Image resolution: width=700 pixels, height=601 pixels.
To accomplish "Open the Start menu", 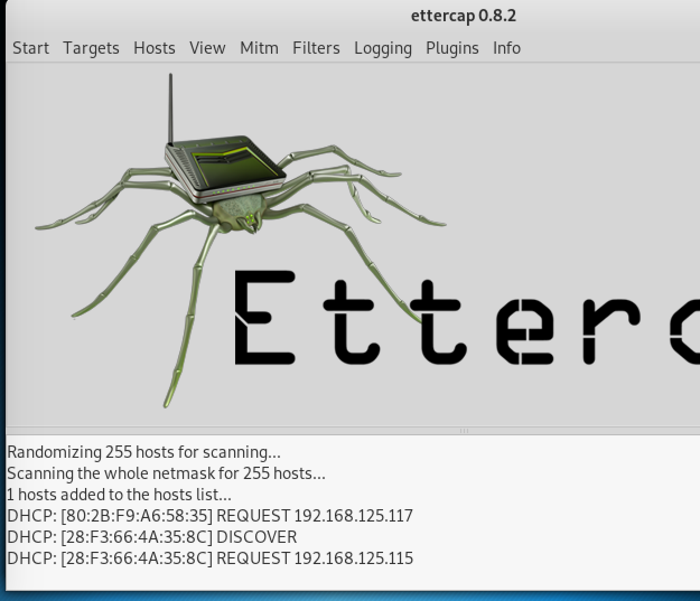I will (x=31, y=48).
